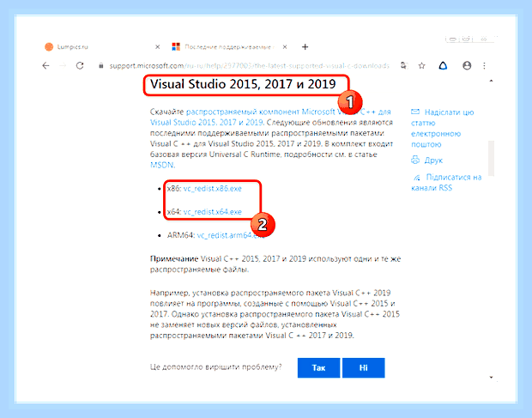Image resolution: width=532 pixels, height=418 pixels.
Task: Click the printer icon beside Друк
Action: pyautogui.click(x=415, y=160)
